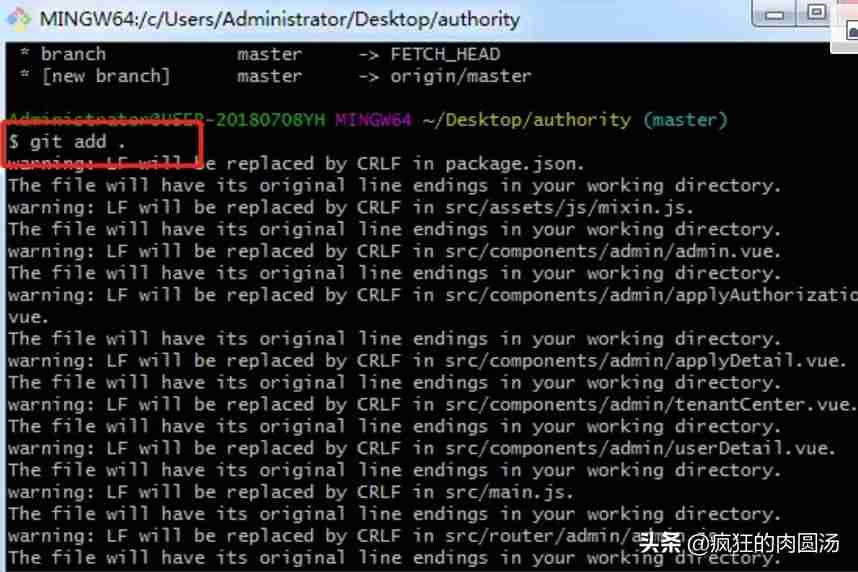The image size is (858, 572).
Task: Click the wrapped 'vue.' line
Action: coord(29,317)
